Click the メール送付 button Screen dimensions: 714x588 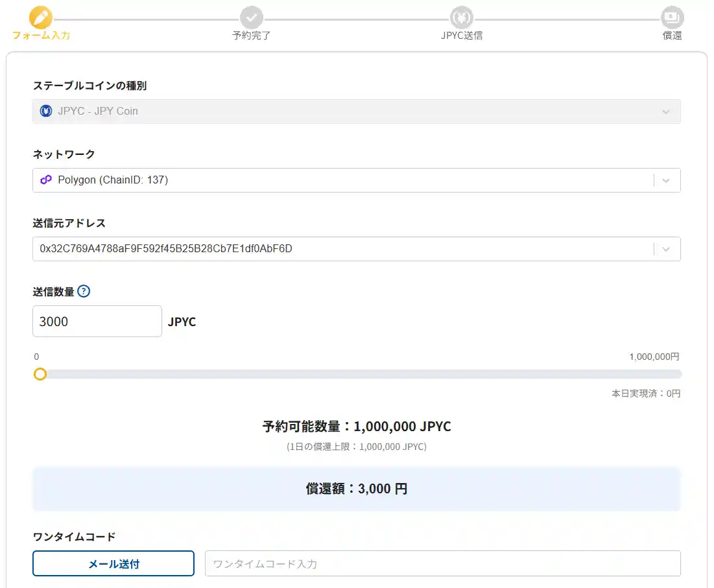[113, 563]
